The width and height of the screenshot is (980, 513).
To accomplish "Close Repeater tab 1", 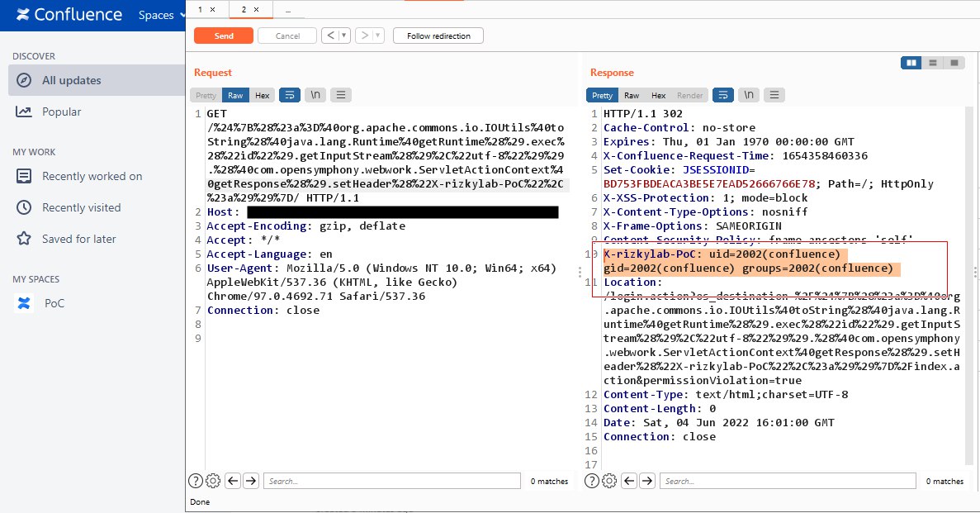I will 212,9.
